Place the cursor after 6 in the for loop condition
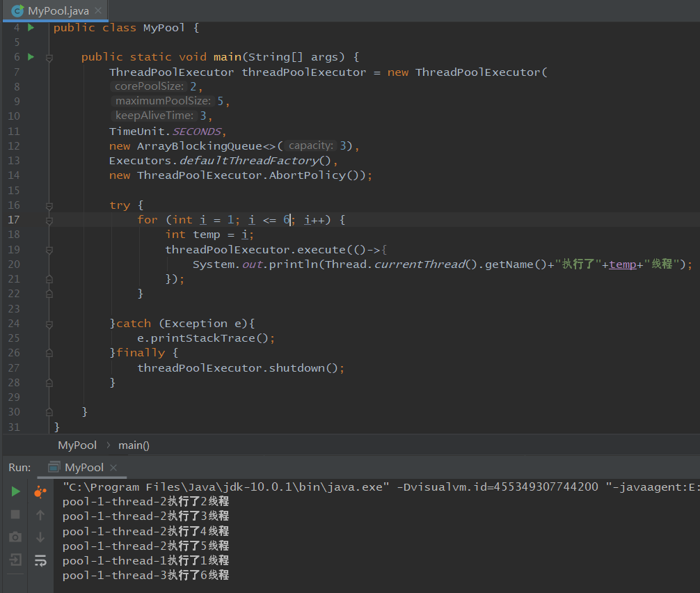Image resolution: width=700 pixels, height=593 pixels. (290, 220)
